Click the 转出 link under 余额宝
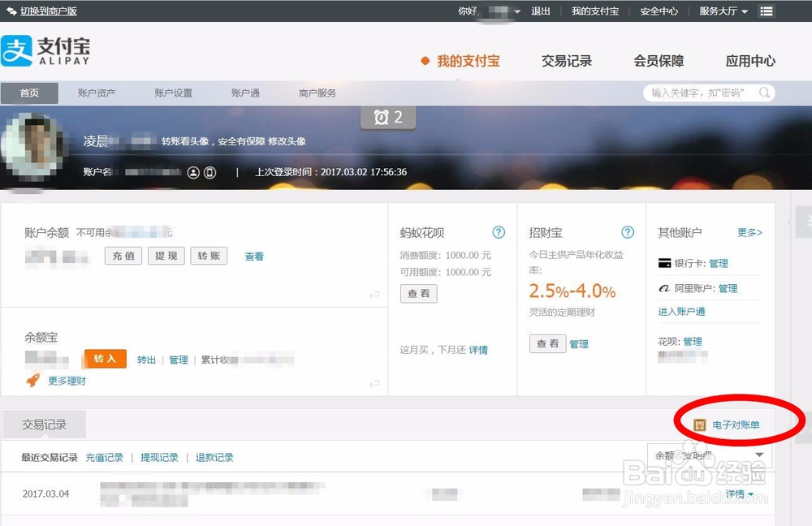 click(x=146, y=360)
